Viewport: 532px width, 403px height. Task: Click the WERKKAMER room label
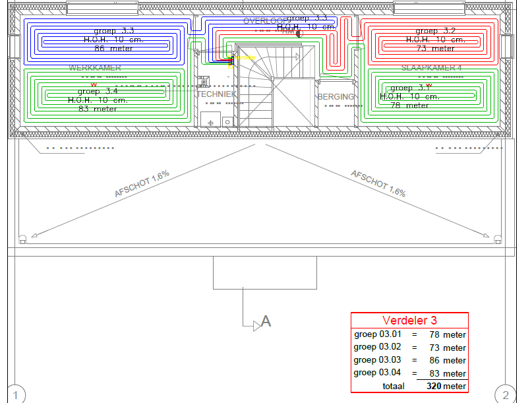tap(95, 67)
